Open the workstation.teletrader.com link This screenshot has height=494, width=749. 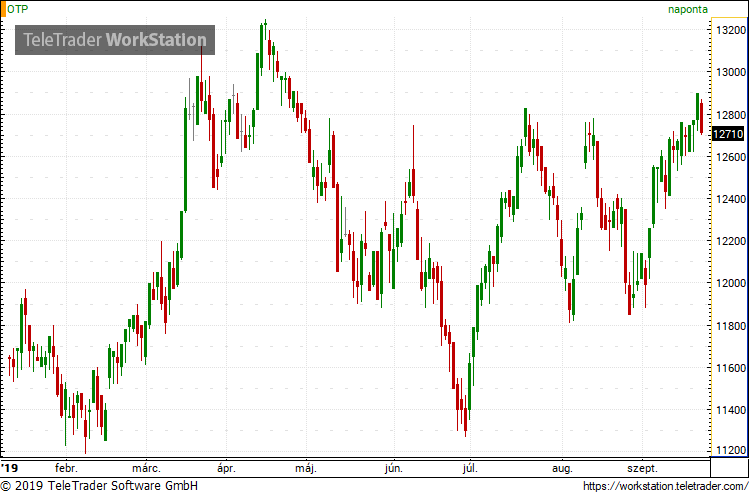(666, 486)
